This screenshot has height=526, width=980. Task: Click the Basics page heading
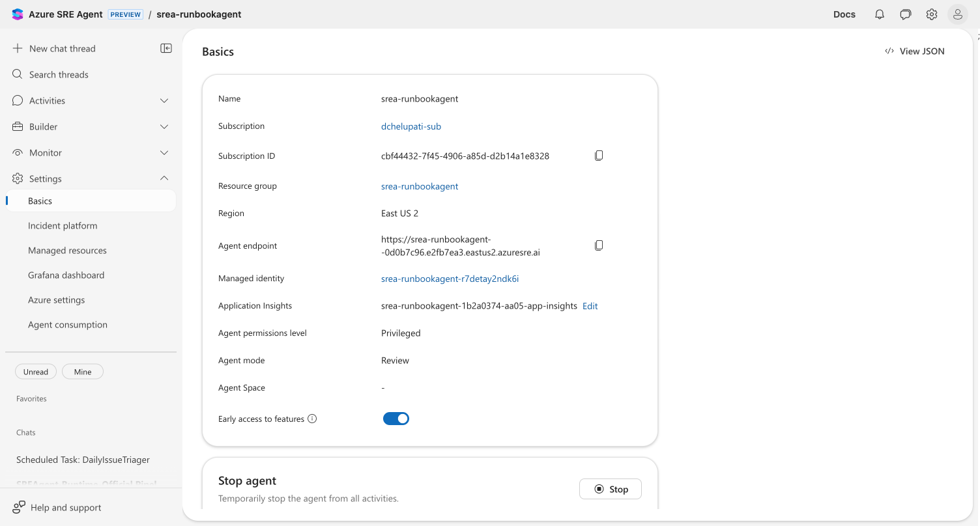point(218,51)
